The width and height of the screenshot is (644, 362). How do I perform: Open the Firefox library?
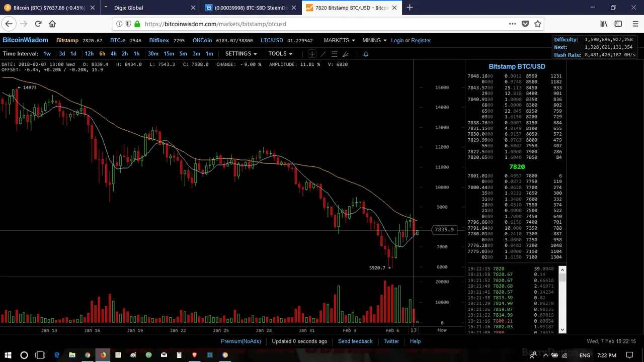click(x=604, y=24)
